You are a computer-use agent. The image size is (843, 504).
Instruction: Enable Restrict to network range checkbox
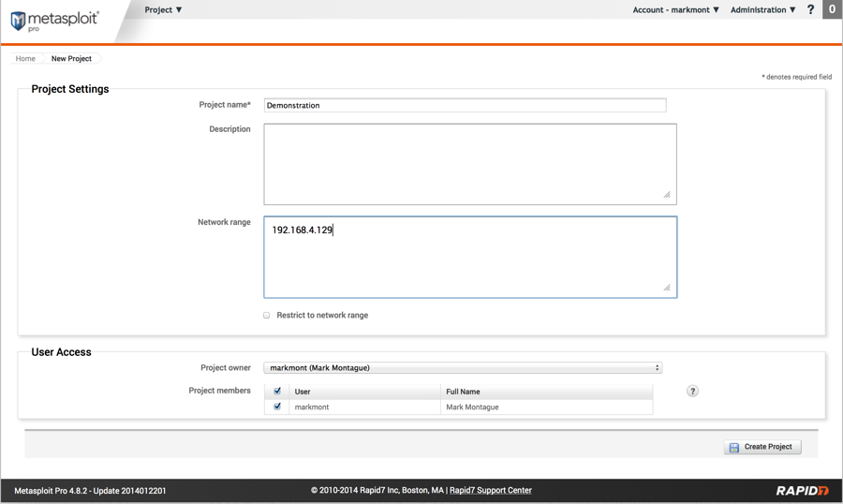point(267,315)
